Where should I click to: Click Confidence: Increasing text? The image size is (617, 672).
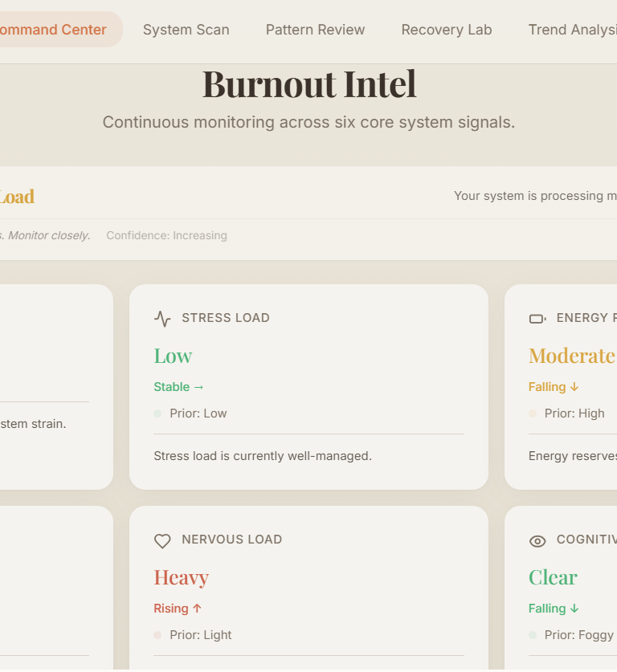point(167,235)
